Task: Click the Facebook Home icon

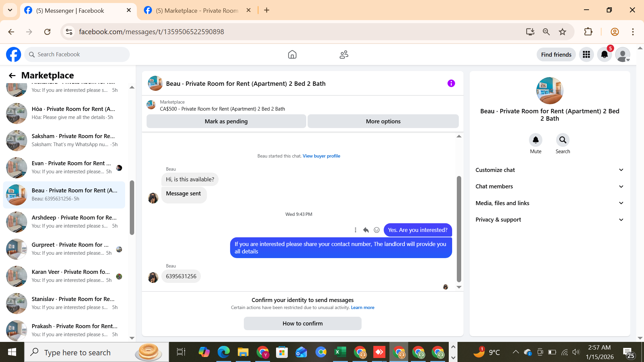Action: 292,54
